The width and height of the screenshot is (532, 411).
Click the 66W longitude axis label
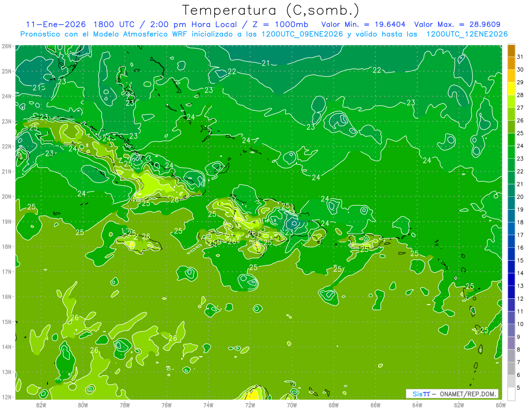(375, 404)
